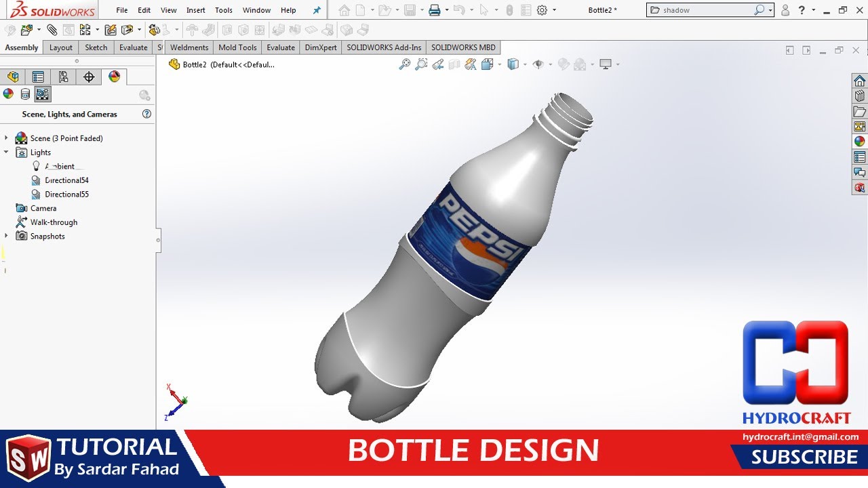Click the Zoom to Fit magnifier icon
This screenshot has width=868, height=488.
tap(405, 64)
